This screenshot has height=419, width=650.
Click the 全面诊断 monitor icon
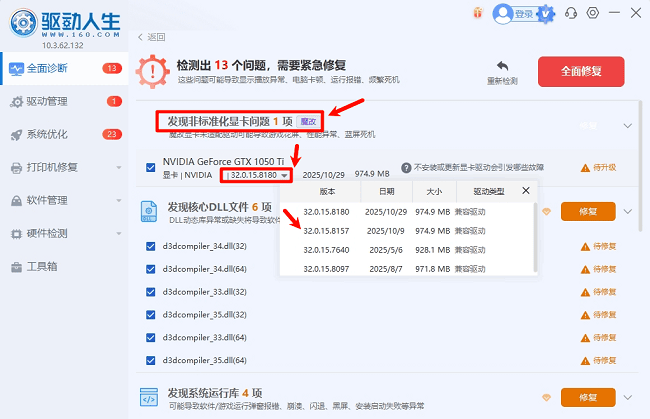tap(17, 69)
